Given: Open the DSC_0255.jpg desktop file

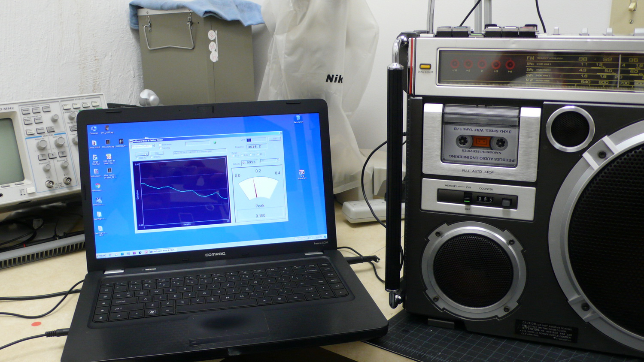Looking at the screenshot, I should 107,129.
